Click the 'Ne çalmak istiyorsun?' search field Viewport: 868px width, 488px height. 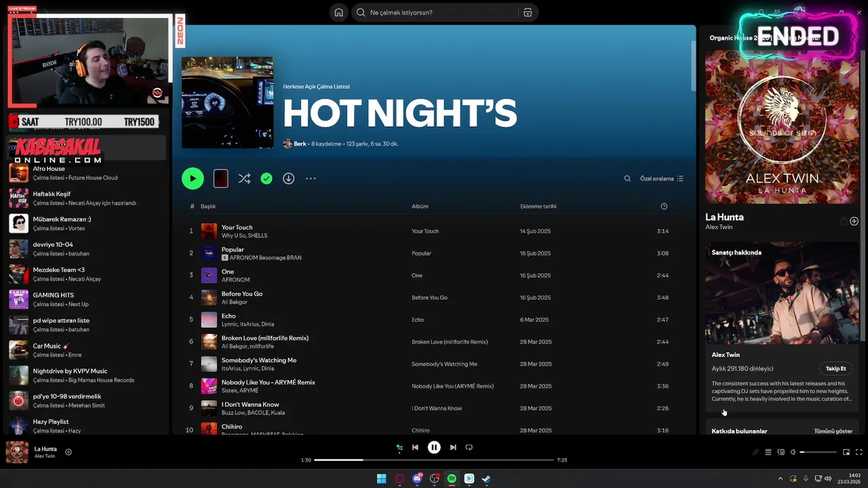click(434, 12)
